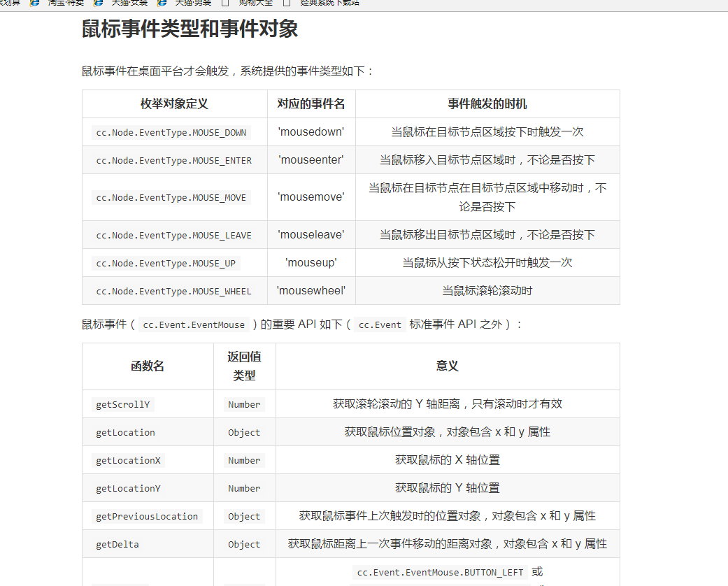This screenshot has width=728, height=586.
Task: Click inline code cc.Event.EventMouse
Action: pos(194,324)
